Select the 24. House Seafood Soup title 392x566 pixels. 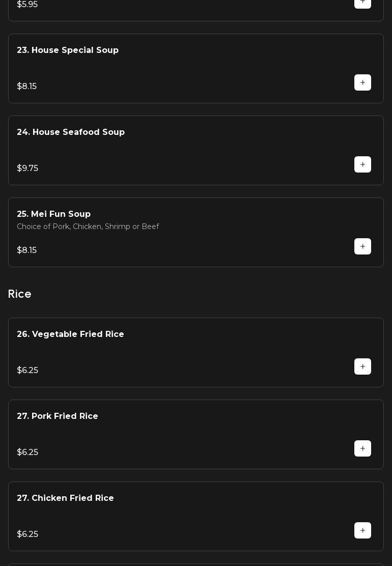71,132
